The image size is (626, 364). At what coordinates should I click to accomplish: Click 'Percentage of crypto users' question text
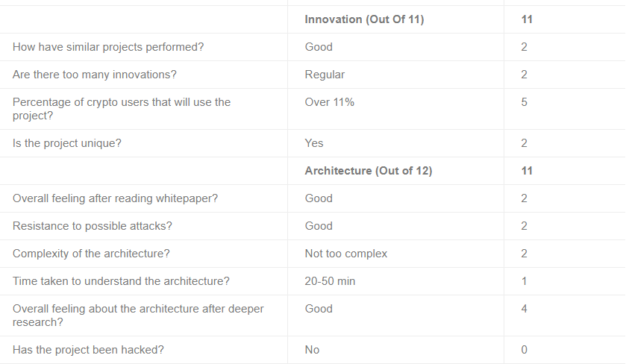122,109
